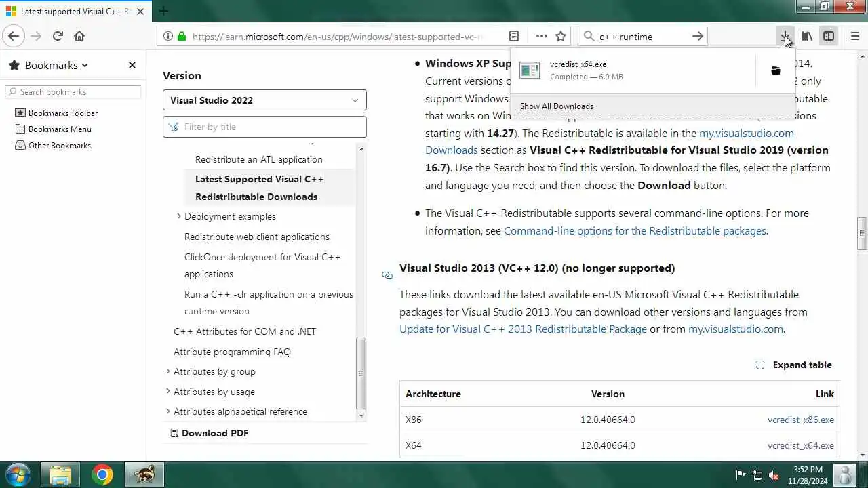The height and width of the screenshot is (488, 868).
Task: Click Expand table button
Action: tap(793, 365)
